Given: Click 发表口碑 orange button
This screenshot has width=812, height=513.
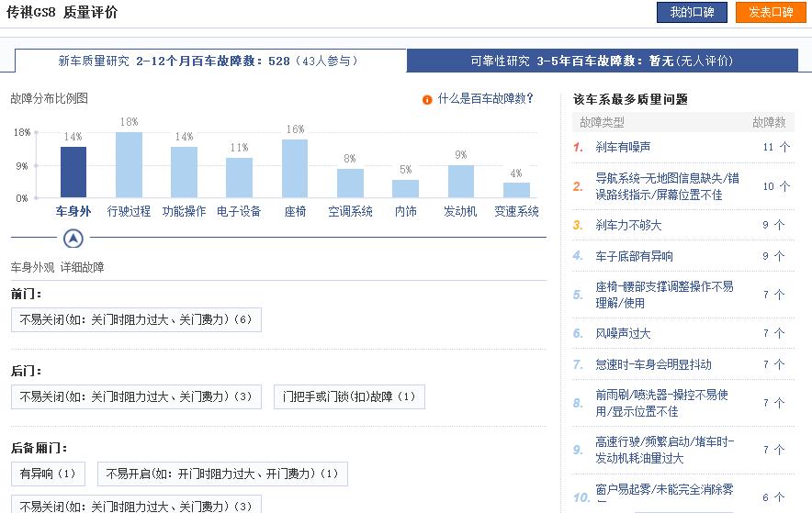Looking at the screenshot, I should 771,12.
